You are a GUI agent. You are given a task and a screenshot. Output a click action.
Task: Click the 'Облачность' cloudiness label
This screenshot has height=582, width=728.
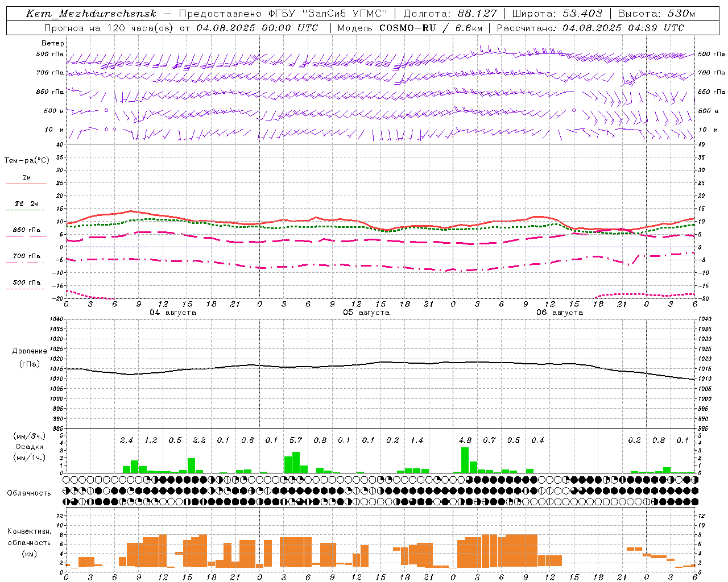29,493
